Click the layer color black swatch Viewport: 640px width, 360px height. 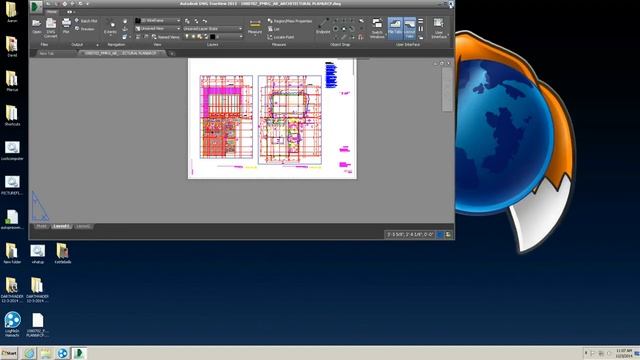pyautogui.click(x=212, y=37)
